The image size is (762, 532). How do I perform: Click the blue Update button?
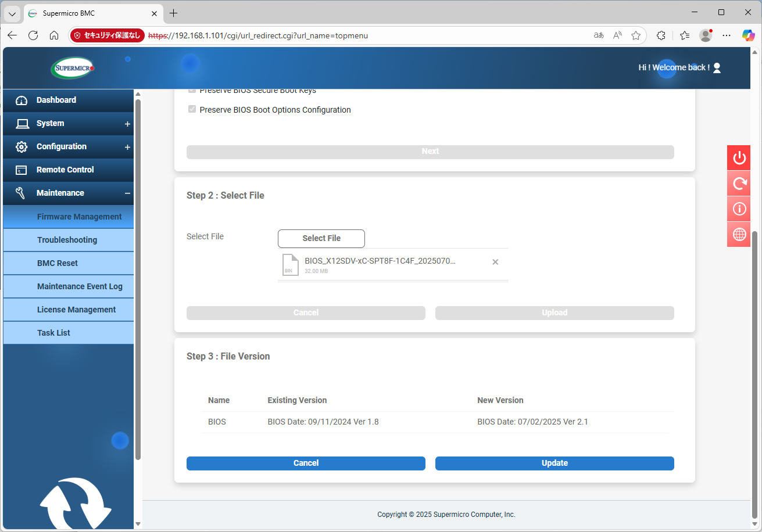tap(554, 463)
